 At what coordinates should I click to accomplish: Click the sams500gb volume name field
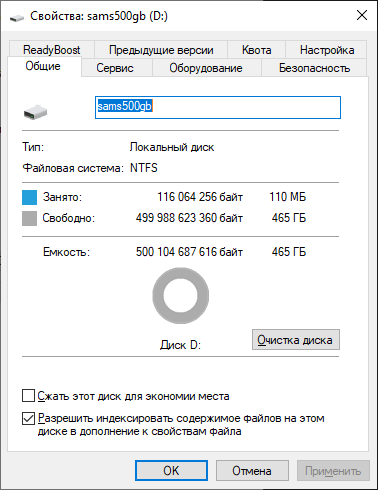pos(218,107)
